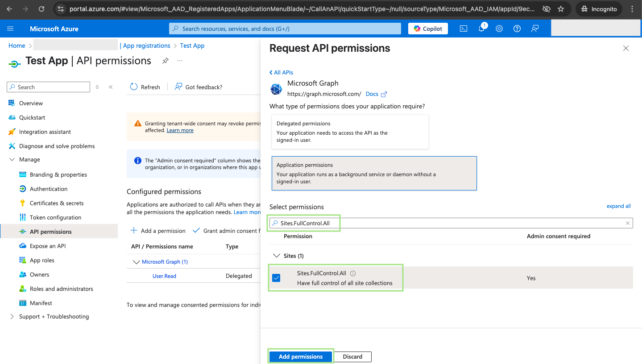Focus the Search resources, services, and docs field

[x=285, y=29]
